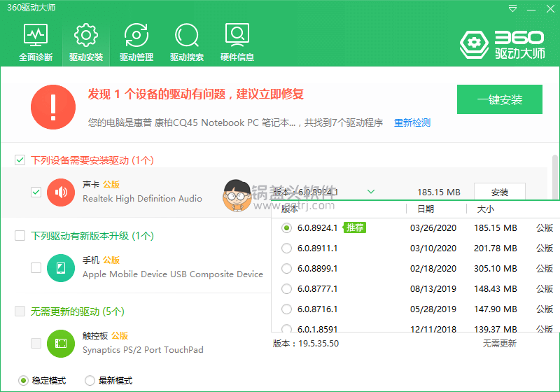Click the main list vertical scrollbar

click(555, 176)
